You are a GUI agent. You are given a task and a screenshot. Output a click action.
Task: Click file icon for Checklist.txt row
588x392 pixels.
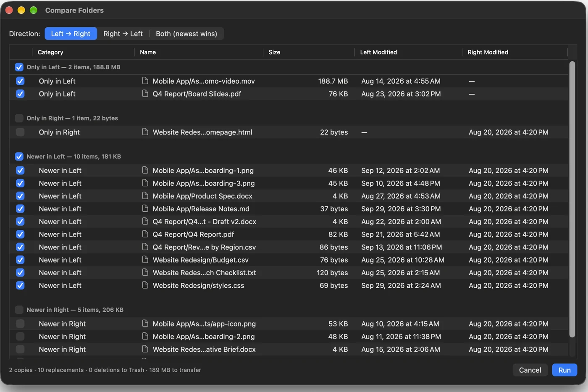coord(145,272)
